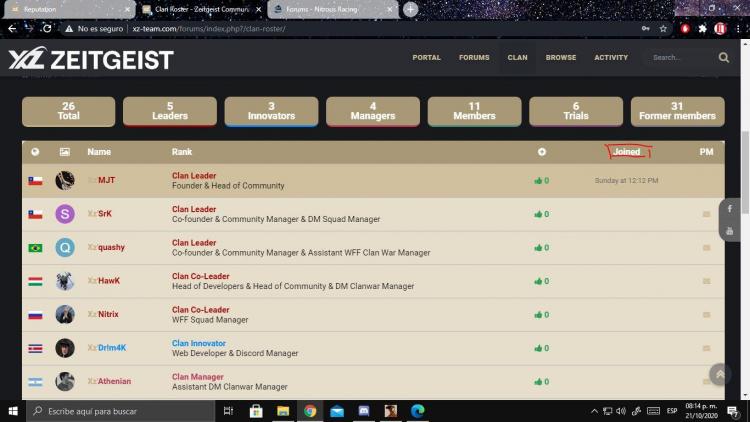Click the search magnifier icon in header

(x=724, y=58)
